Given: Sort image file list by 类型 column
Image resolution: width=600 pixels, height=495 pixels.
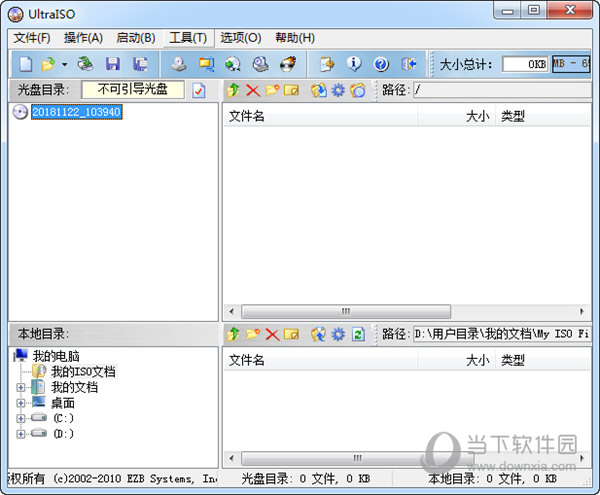Looking at the screenshot, I should [x=543, y=116].
